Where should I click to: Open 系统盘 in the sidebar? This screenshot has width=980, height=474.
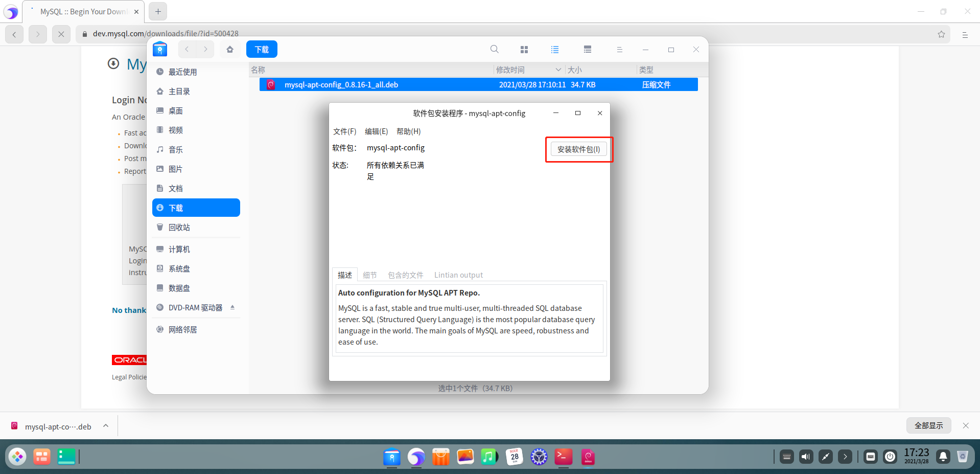click(196, 269)
